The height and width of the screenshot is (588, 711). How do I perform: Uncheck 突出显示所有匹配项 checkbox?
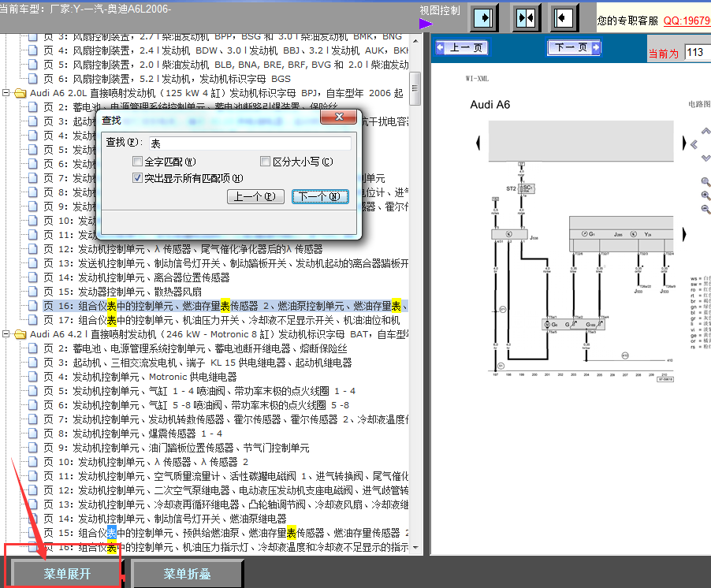click(x=137, y=178)
